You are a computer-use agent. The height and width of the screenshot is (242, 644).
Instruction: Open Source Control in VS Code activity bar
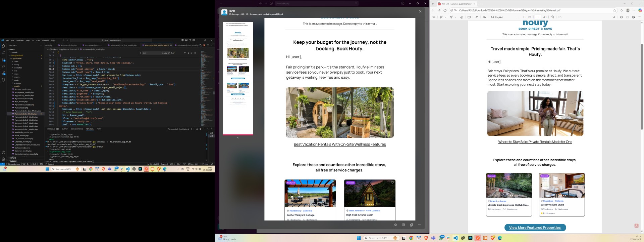[x=3, y=59]
